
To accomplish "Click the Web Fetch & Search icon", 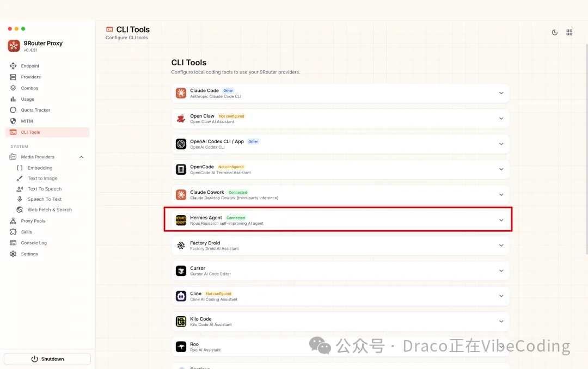I will pos(20,210).
